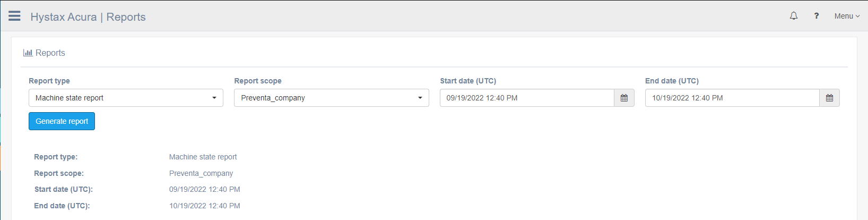Click the End date (UTC) input field
The height and width of the screenshot is (220, 868).
(732, 98)
